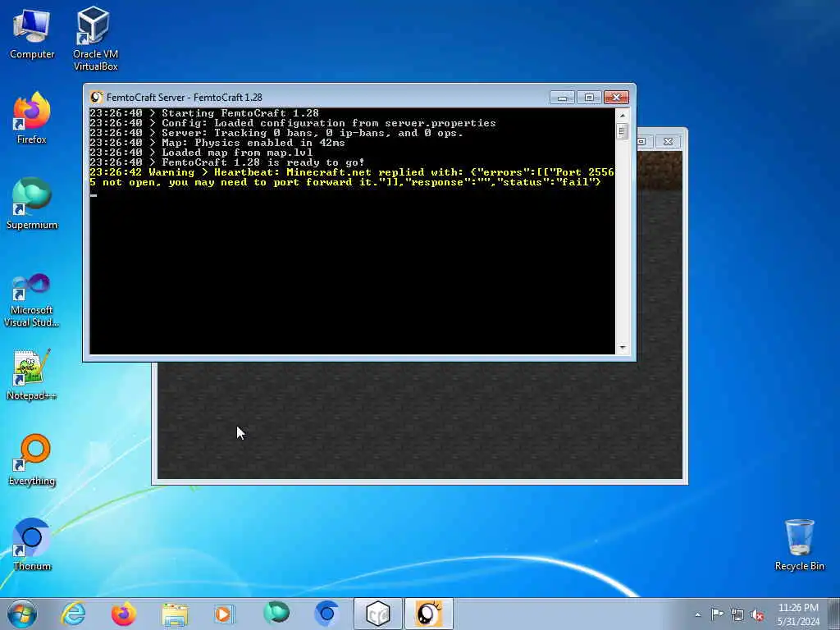Open Thorium from the taskbar
The height and width of the screenshot is (630, 840).
point(326,614)
